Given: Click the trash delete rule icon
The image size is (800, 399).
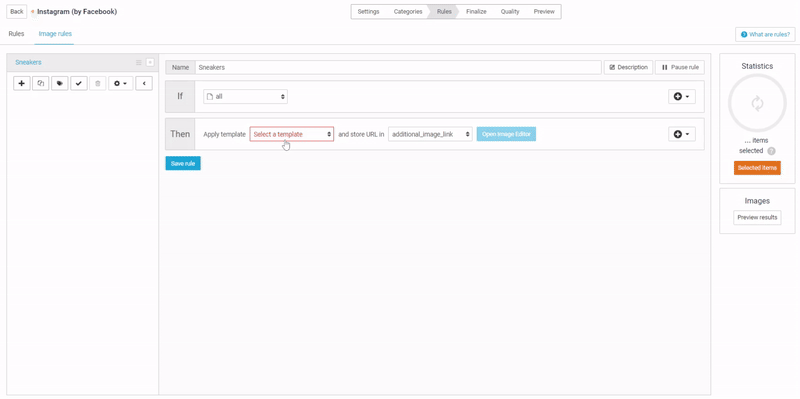Looking at the screenshot, I should pyautogui.click(x=98, y=83).
